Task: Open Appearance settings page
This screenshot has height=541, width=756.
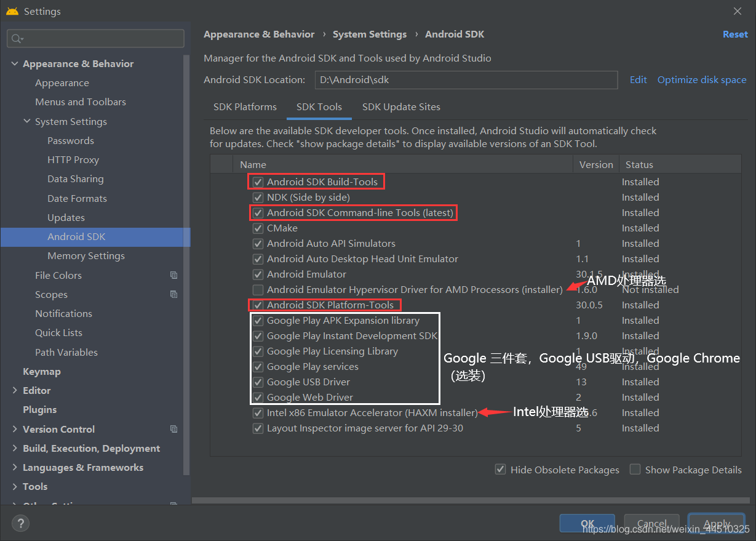Action: [62, 83]
